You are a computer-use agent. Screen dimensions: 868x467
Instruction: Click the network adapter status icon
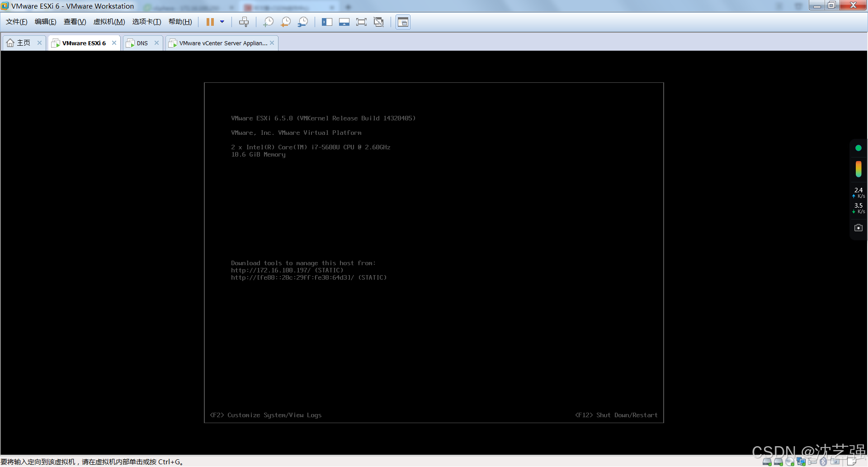click(x=801, y=462)
